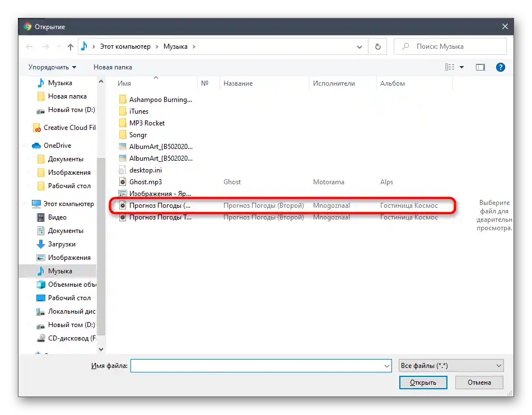Open Загрузки in sidebar
This screenshot has width=532, height=415.
coord(56,244)
